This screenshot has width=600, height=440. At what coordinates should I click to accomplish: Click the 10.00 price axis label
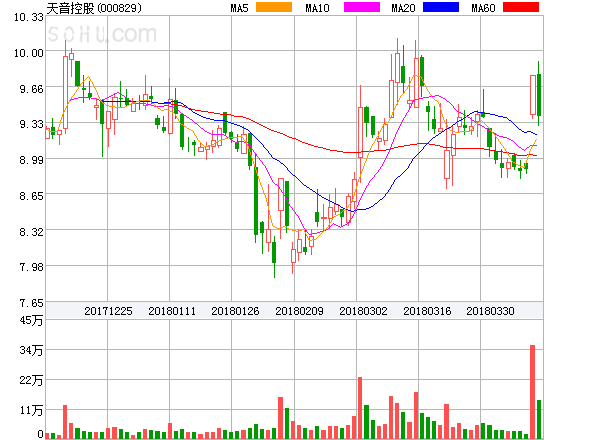coord(29,53)
